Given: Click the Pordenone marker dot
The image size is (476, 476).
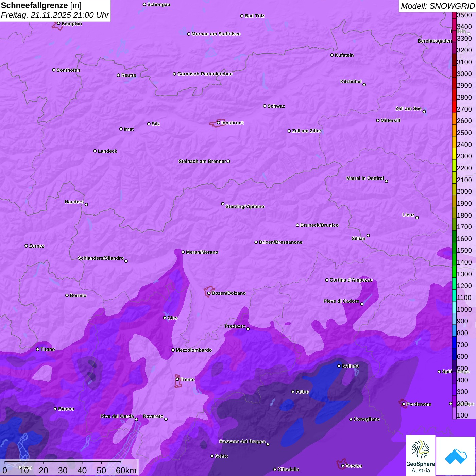Looking at the screenshot, I should coord(404,404).
